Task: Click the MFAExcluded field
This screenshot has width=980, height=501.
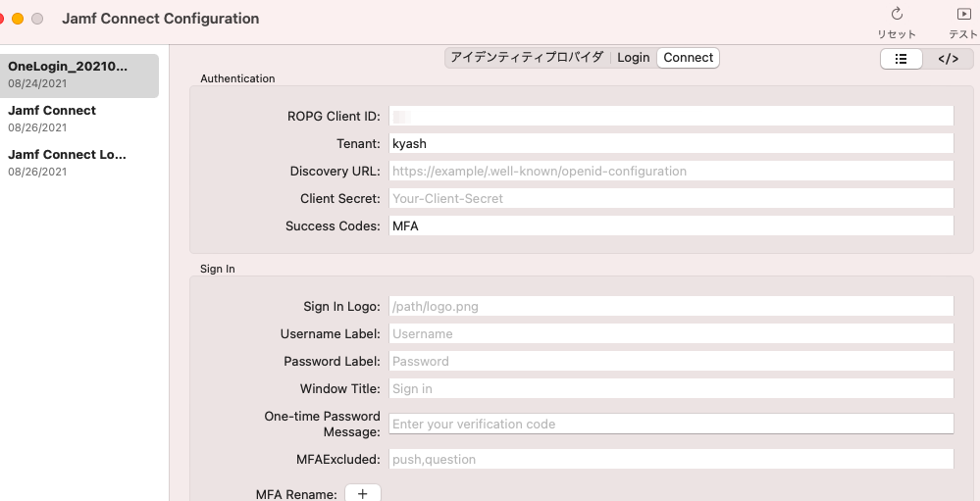Action: click(671, 459)
